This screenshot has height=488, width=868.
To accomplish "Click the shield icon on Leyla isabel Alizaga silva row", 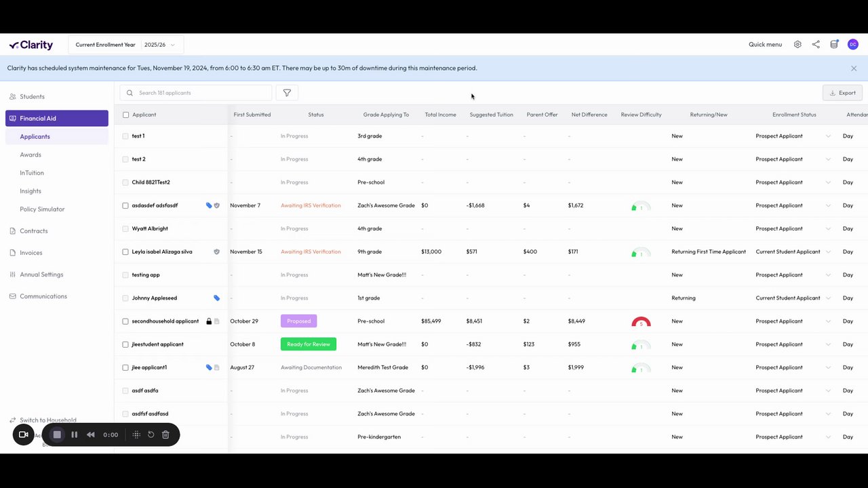I will [217, 251].
